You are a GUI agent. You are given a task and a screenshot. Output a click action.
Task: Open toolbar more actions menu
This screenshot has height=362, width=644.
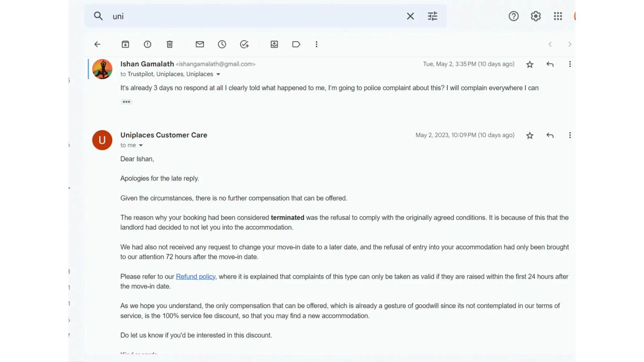point(317,44)
